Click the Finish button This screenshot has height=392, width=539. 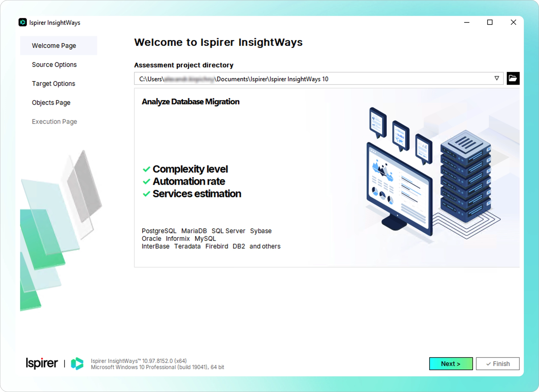498,364
